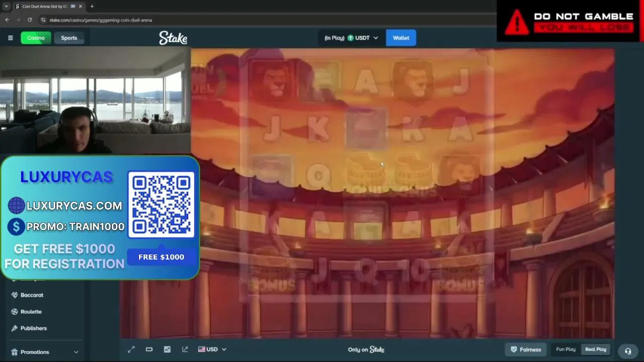This screenshot has height=362, width=644.
Task: Go back in browser history
Action: (7, 20)
